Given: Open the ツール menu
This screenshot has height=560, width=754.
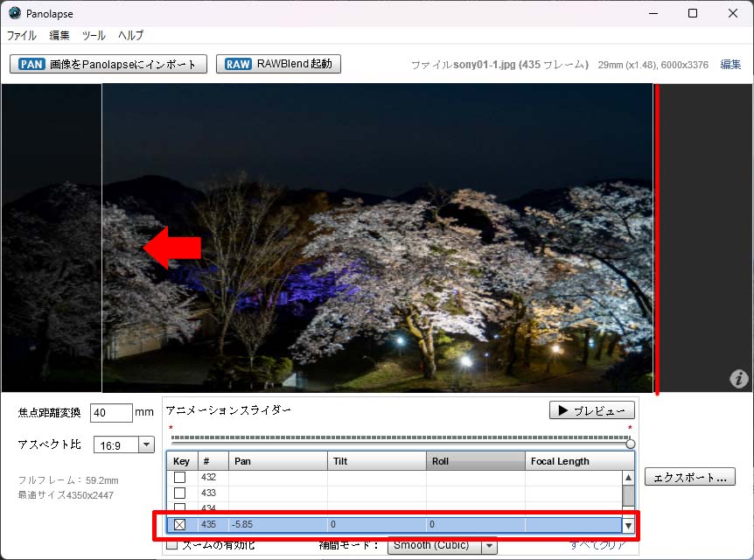Looking at the screenshot, I should (94, 36).
